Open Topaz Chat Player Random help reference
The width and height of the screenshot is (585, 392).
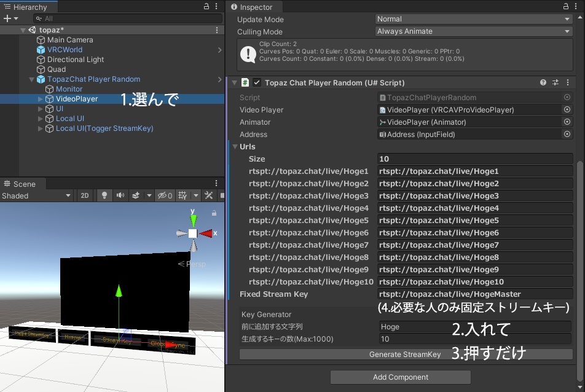[543, 82]
